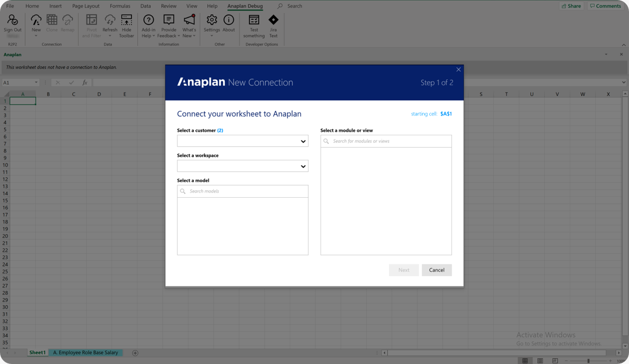Screen dimensions: 629x364
Task: Open the View ribbon tab
Action: (x=192, y=6)
